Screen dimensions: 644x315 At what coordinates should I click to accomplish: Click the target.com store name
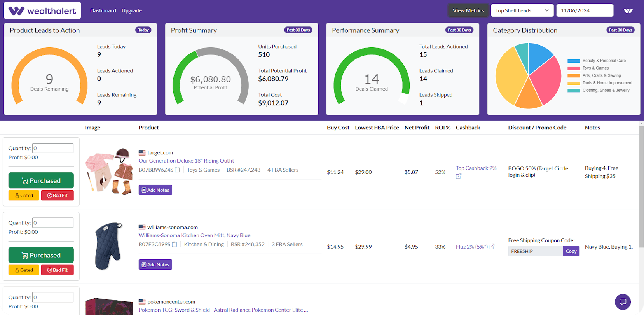(160, 153)
